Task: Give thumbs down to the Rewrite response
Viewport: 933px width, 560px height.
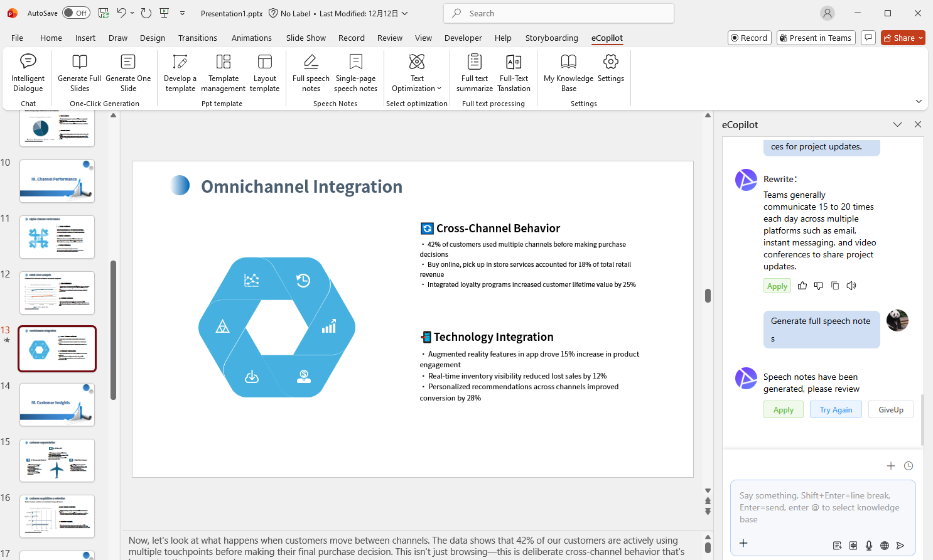Action: tap(818, 285)
